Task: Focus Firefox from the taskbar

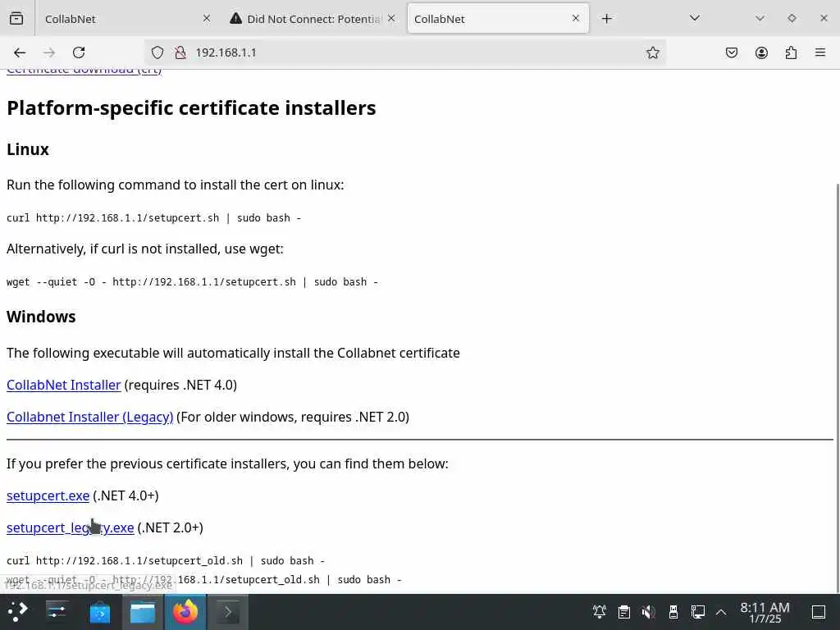Action: click(x=185, y=612)
